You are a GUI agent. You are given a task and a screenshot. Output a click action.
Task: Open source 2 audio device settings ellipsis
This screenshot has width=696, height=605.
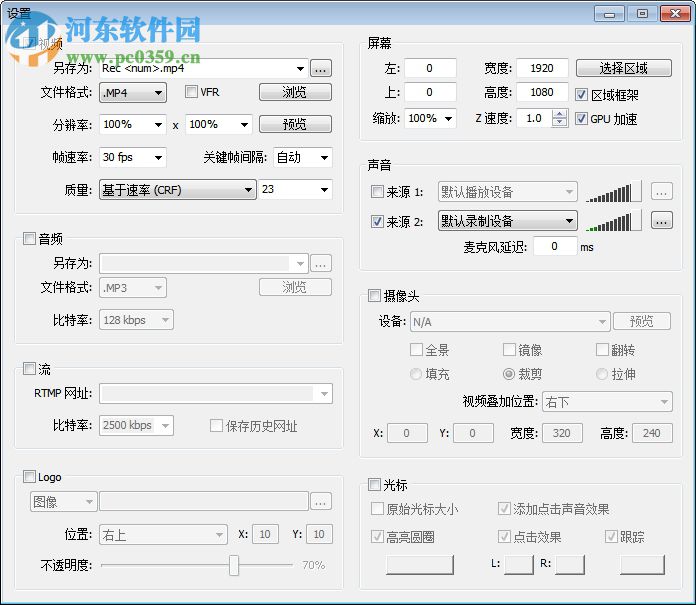[x=661, y=221]
